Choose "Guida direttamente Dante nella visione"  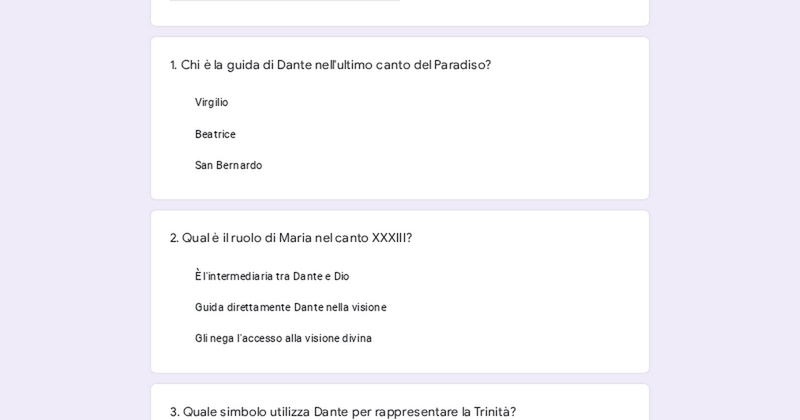[x=290, y=307]
